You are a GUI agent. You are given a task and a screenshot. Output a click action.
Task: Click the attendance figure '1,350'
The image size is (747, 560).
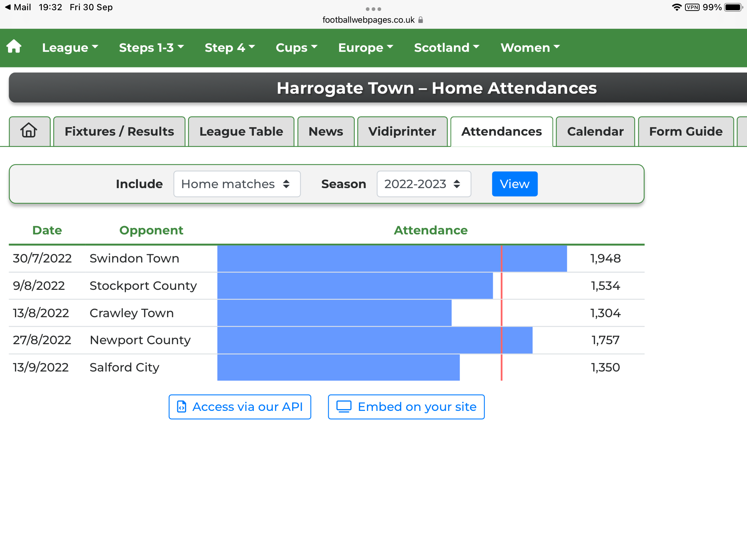tap(605, 367)
